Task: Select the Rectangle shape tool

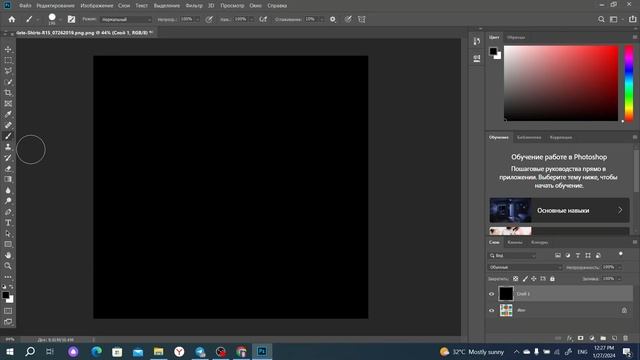Action: (x=8, y=244)
